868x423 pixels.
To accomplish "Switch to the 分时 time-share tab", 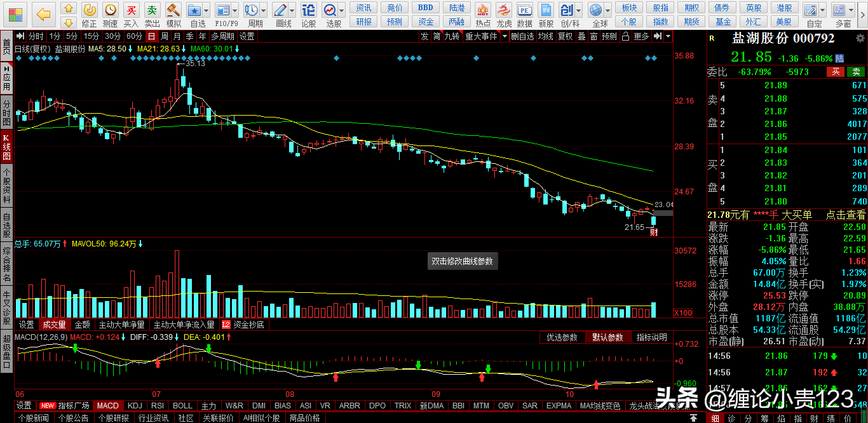I will coord(36,36).
